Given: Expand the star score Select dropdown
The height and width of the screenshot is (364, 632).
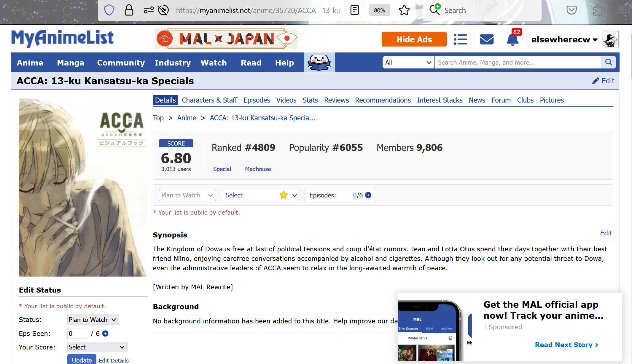Looking at the screenshot, I should tap(260, 195).
